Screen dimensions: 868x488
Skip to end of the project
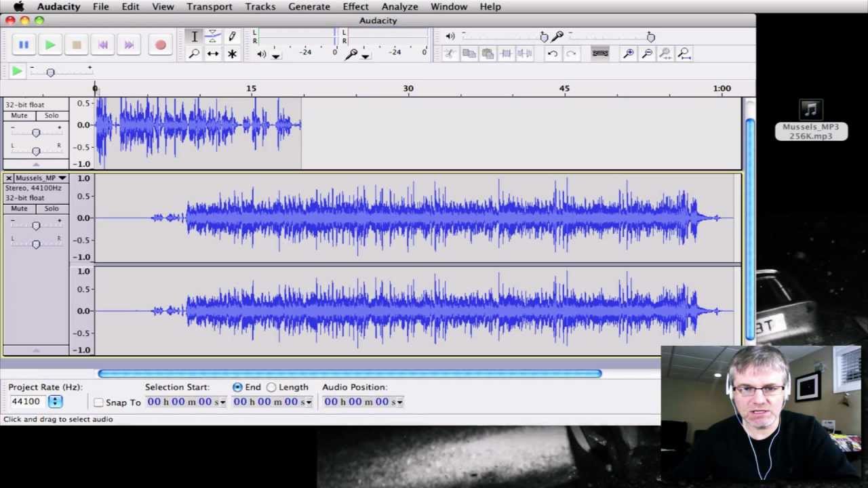130,45
